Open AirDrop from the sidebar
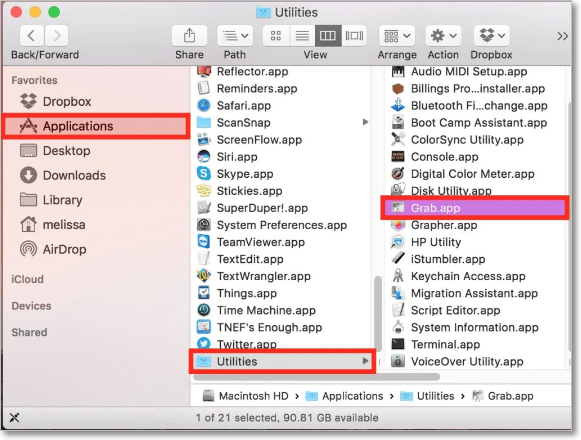The image size is (581, 440). 53,249
